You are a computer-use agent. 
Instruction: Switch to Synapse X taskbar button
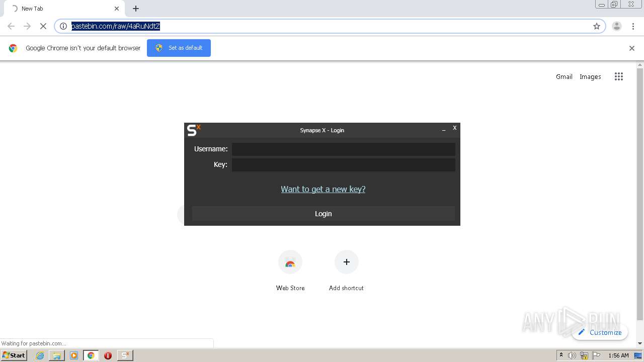[x=125, y=355]
